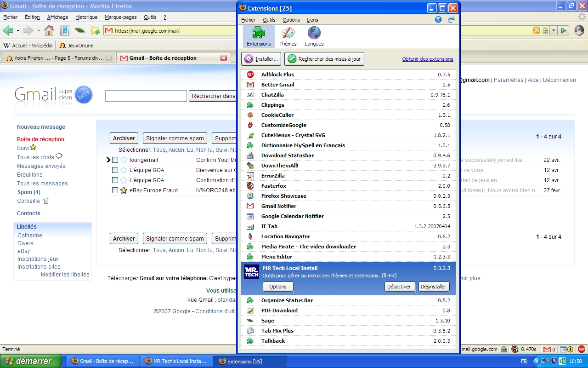Open Forward button history dropdown arrow
Viewport: 588px width, 368px height.
coord(39,31)
